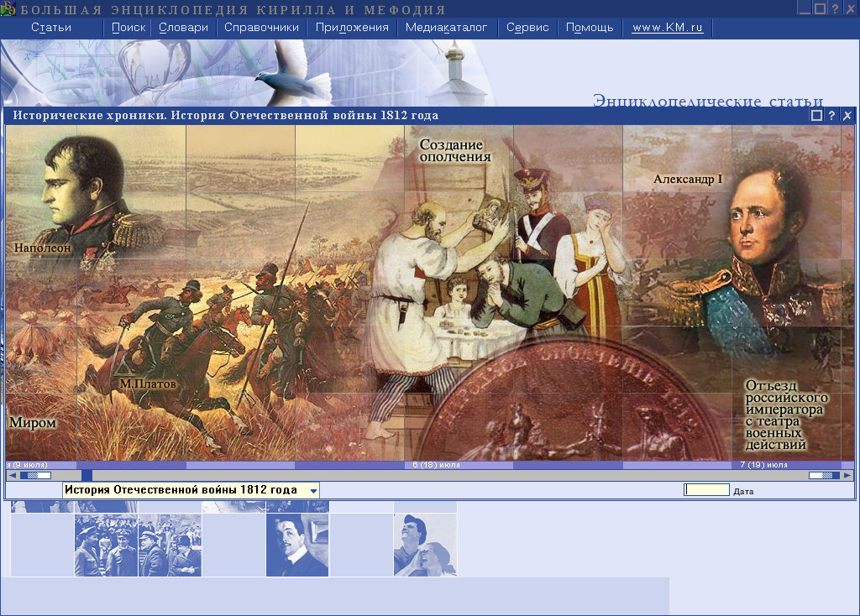860x616 pixels.
Task: Open the Справочники menu
Action: click(x=261, y=28)
